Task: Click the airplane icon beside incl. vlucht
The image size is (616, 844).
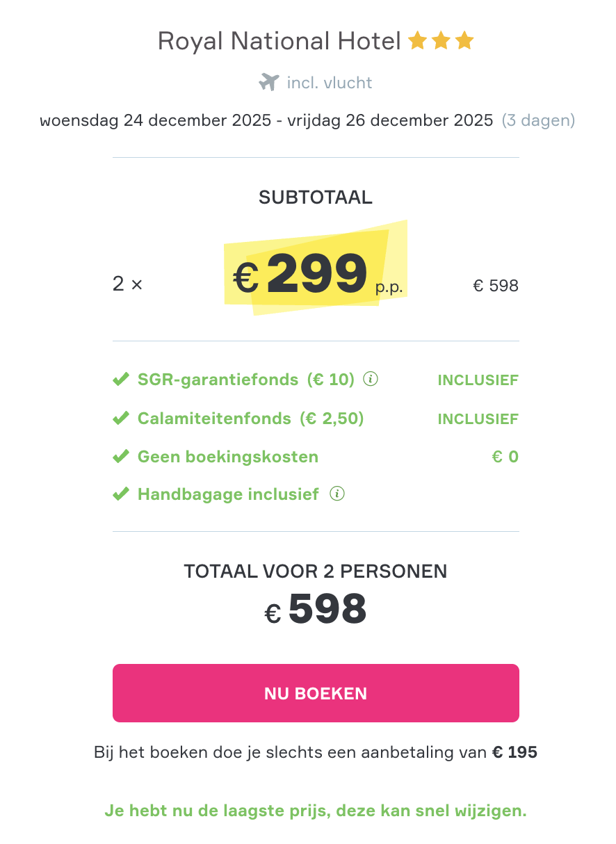Action: pos(268,83)
